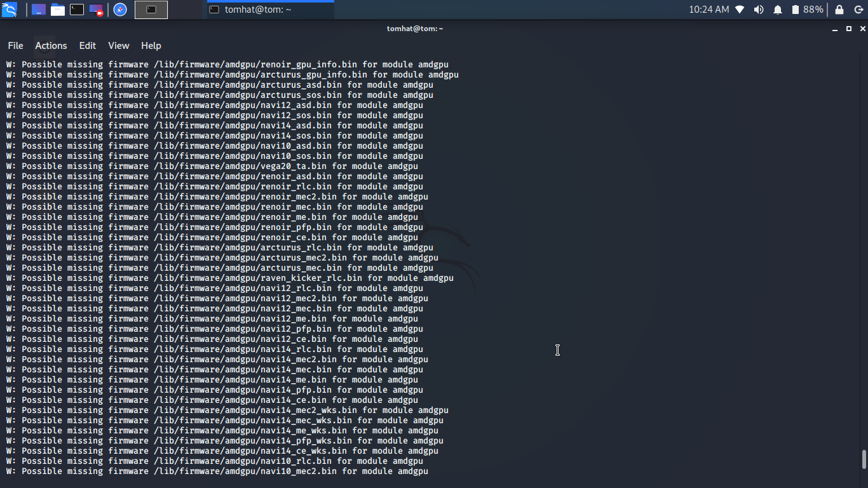Launch terminal emulator from panel
The width and height of the screenshot is (868, 488).
click(77, 10)
